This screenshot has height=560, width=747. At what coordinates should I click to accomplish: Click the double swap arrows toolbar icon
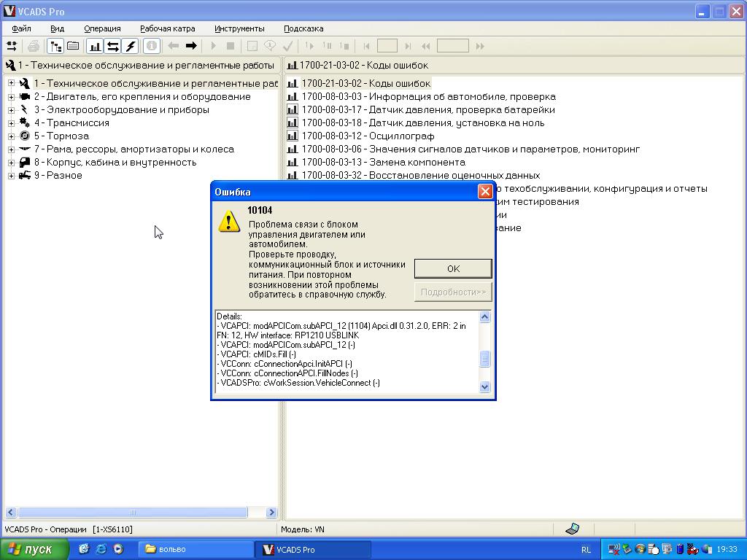pyautogui.click(x=112, y=46)
